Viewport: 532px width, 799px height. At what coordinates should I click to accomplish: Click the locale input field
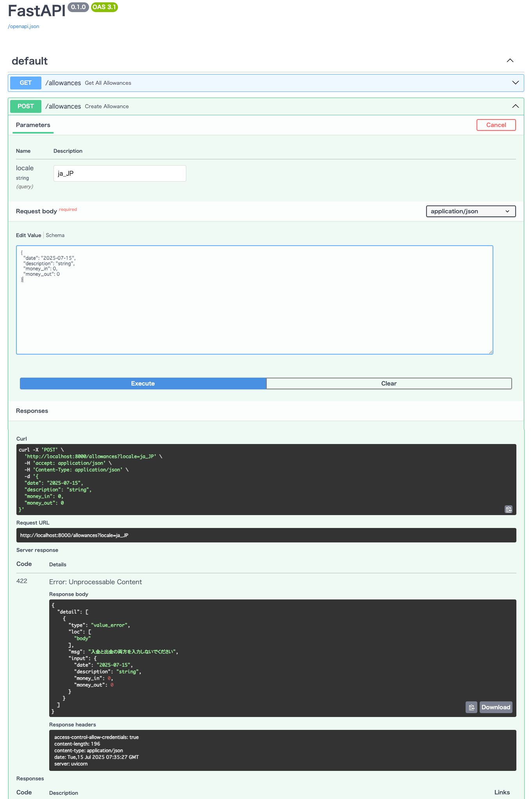pos(120,173)
